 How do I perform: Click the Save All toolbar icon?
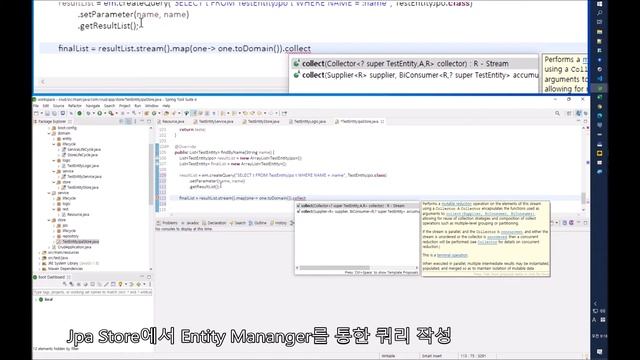point(54,113)
